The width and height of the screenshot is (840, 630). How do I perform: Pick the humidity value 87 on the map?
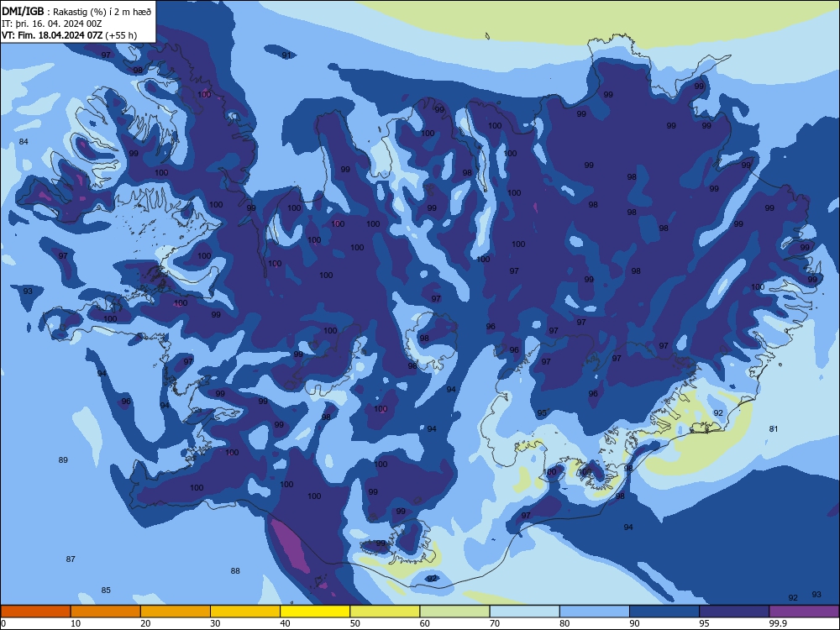click(x=71, y=559)
